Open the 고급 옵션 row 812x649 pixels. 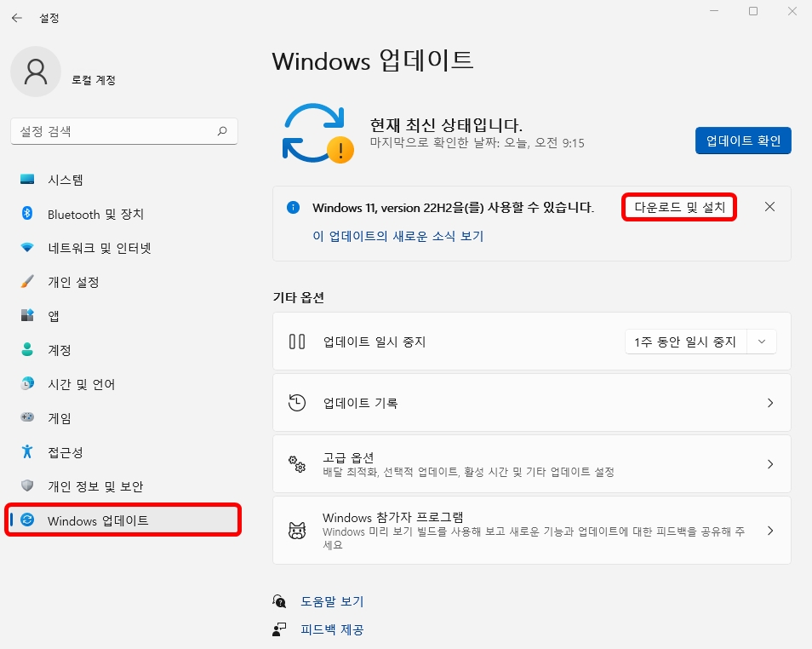[532, 464]
